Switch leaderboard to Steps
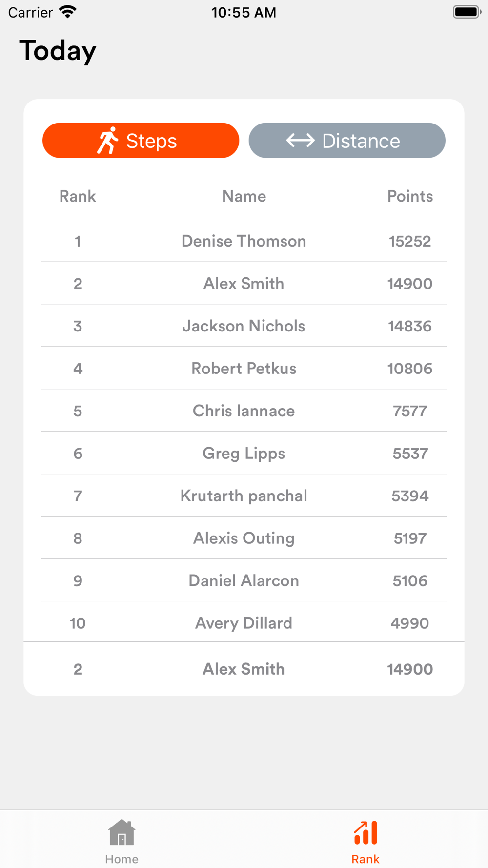Image resolution: width=488 pixels, height=868 pixels. tap(141, 141)
